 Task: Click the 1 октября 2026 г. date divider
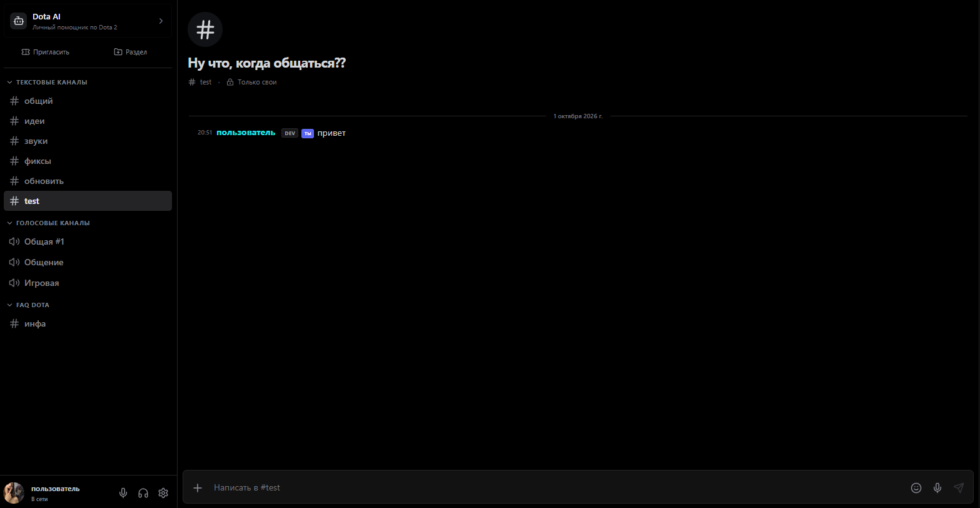tap(578, 116)
